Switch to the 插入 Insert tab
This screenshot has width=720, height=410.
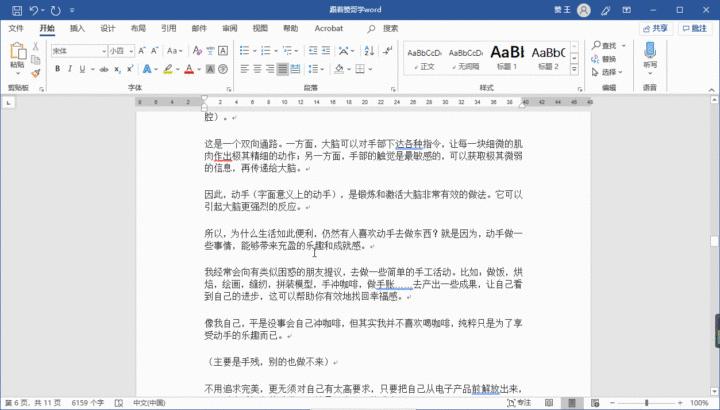click(x=77, y=28)
